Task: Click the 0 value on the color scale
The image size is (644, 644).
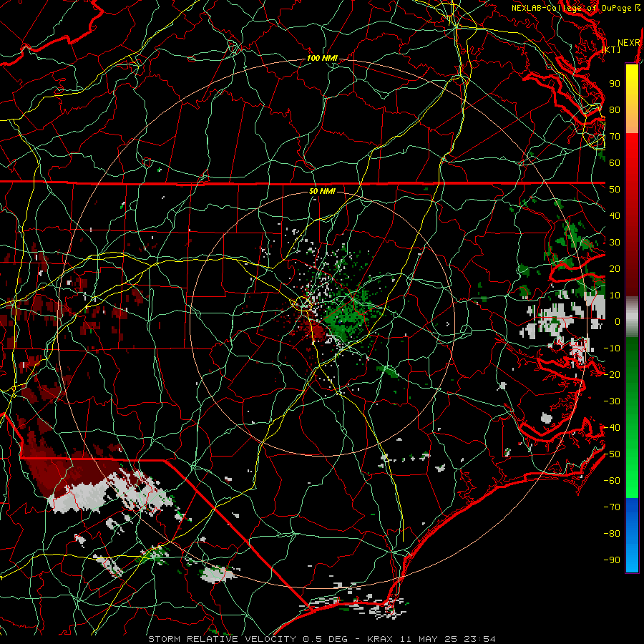Action: [618, 321]
